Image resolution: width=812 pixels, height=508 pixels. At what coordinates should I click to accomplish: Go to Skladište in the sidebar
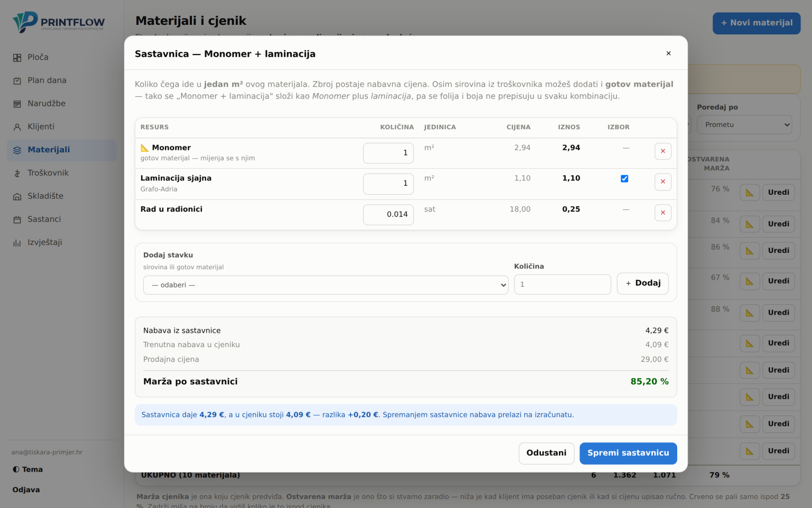pyautogui.click(x=61, y=196)
